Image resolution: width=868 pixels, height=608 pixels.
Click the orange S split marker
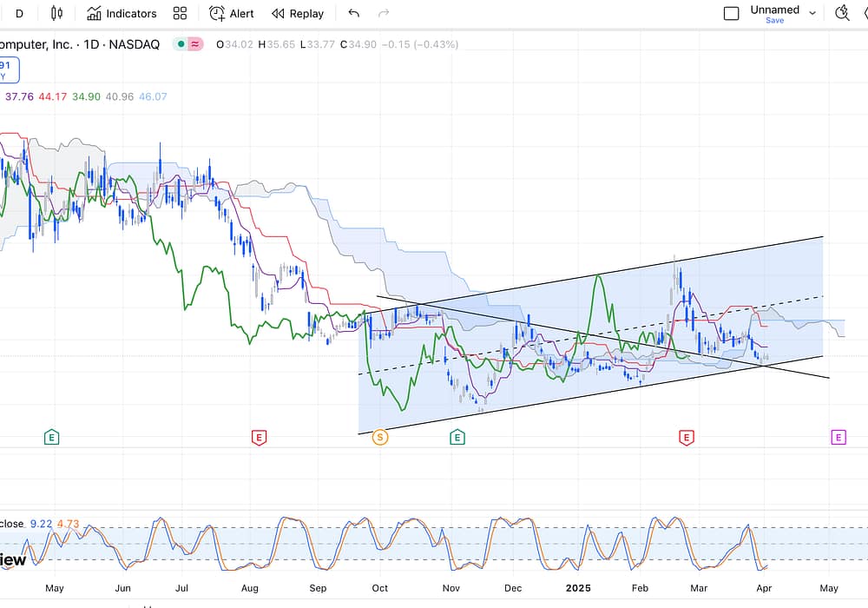(x=379, y=438)
